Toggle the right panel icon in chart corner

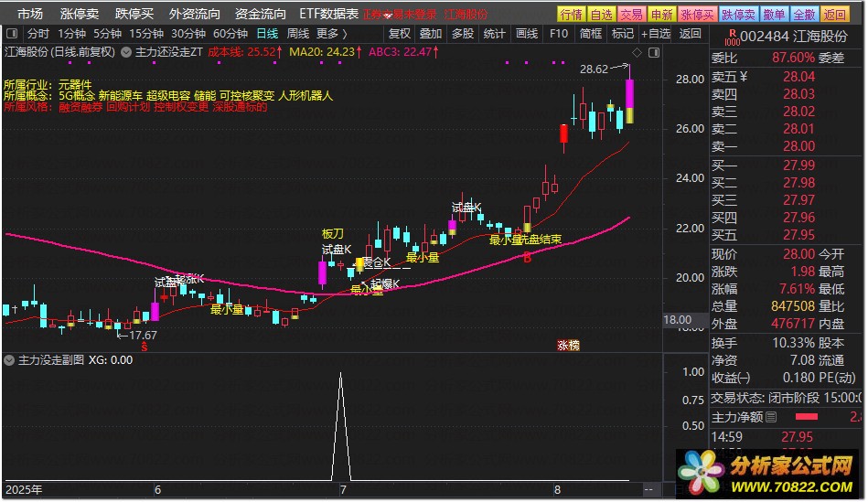pyautogui.click(x=654, y=53)
